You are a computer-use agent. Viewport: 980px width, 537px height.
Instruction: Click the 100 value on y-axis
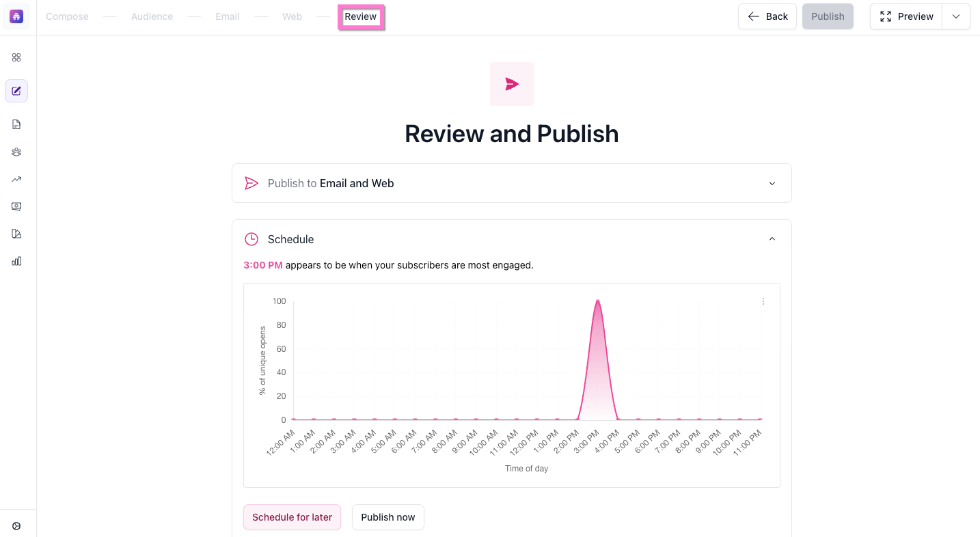click(x=279, y=301)
